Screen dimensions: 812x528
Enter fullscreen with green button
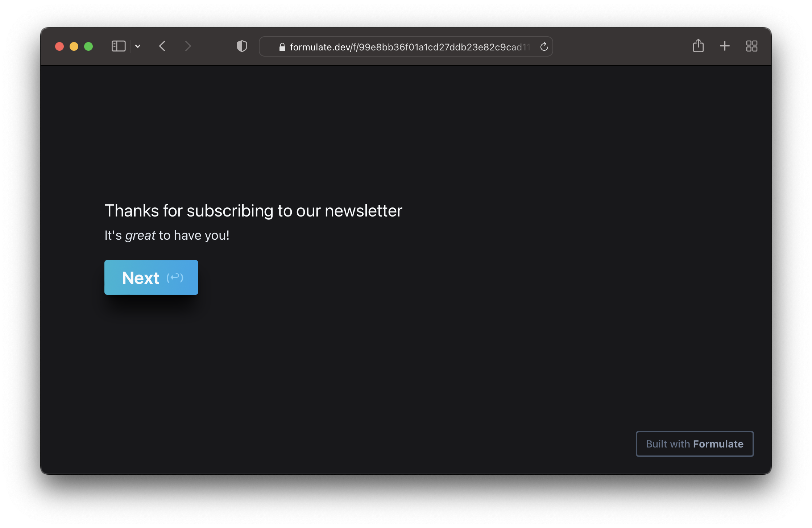[x=88, y=46]
